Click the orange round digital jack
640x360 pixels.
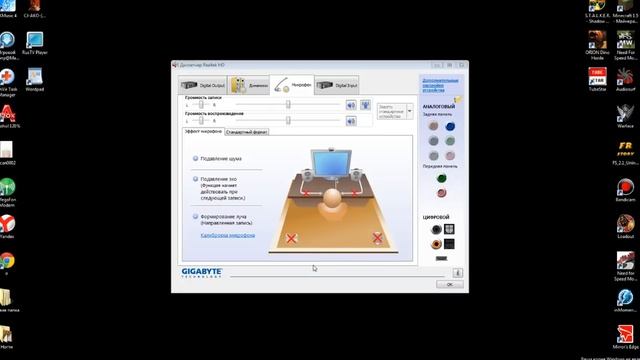[436, 244]
